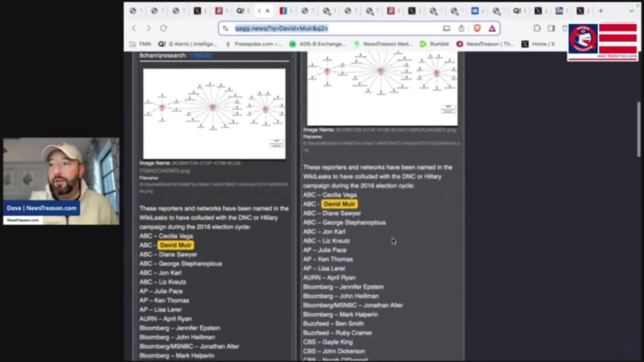
Task: Open the NewsTreason | Th... bookmark
Action: point(485,44)
